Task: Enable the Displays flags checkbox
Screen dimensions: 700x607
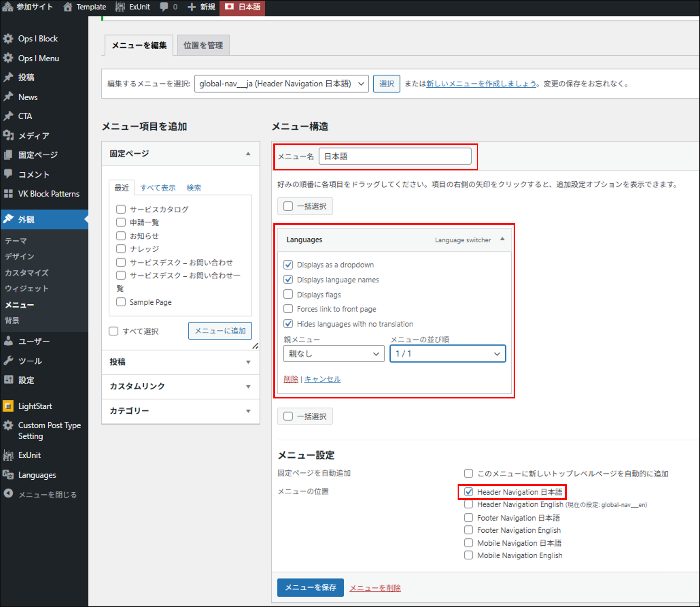Action: [288, 294]
